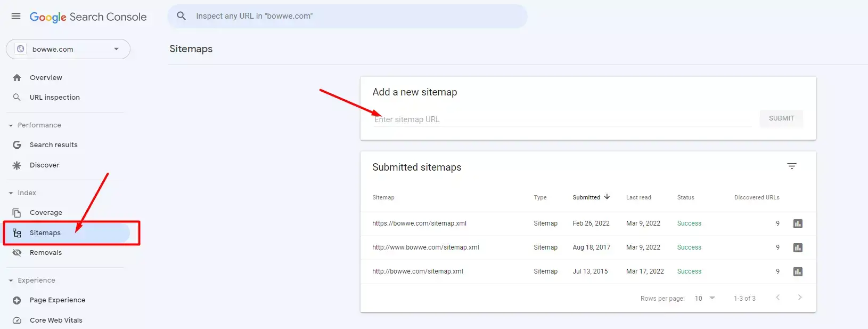Click the Jul 13, 2015 submitted date
Screen dimensions: 868x329
coord(590,271)
